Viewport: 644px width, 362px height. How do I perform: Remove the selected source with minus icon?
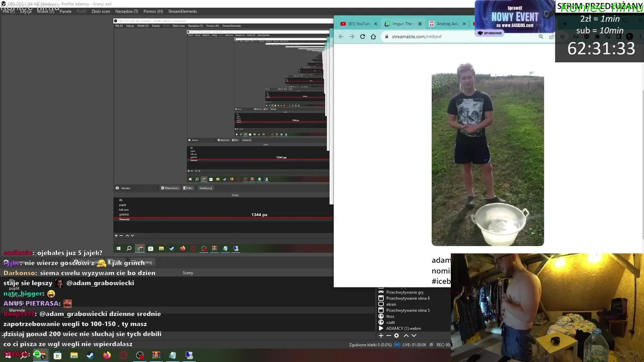(x=388, y=335)
